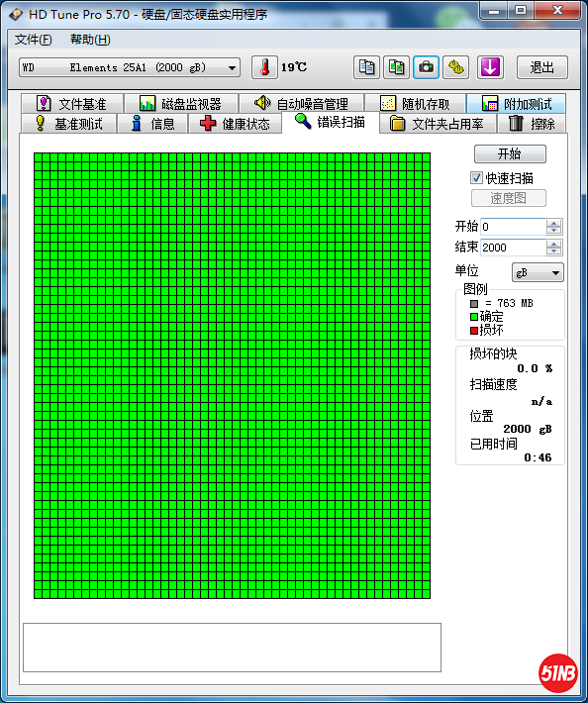Click the 开始 scan button
This screenshot has height=703, width=588.
tap(510, 153)
